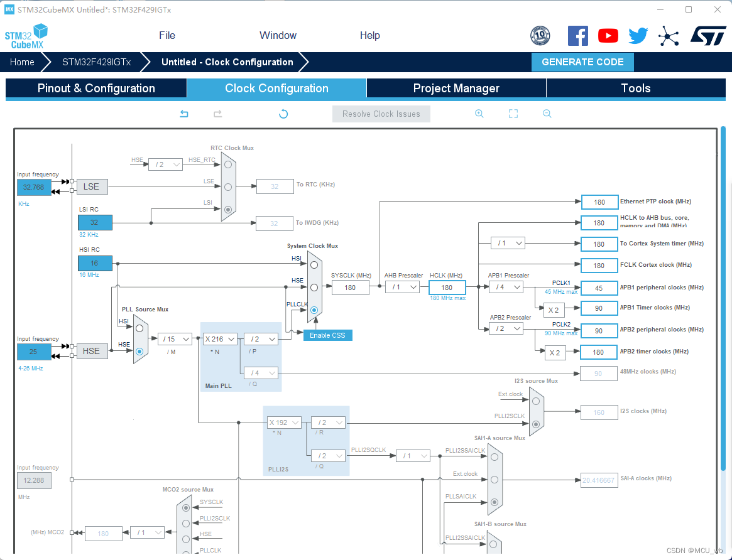This screenshot has height=560, width=732.
Task: Open the YouTube icon link
Action: click(608, 36)
